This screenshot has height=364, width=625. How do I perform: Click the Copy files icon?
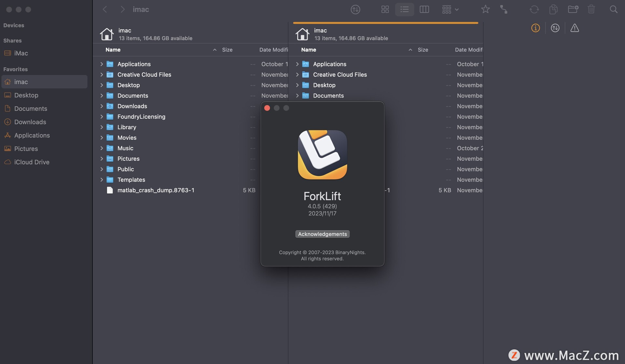click(553, 9)
